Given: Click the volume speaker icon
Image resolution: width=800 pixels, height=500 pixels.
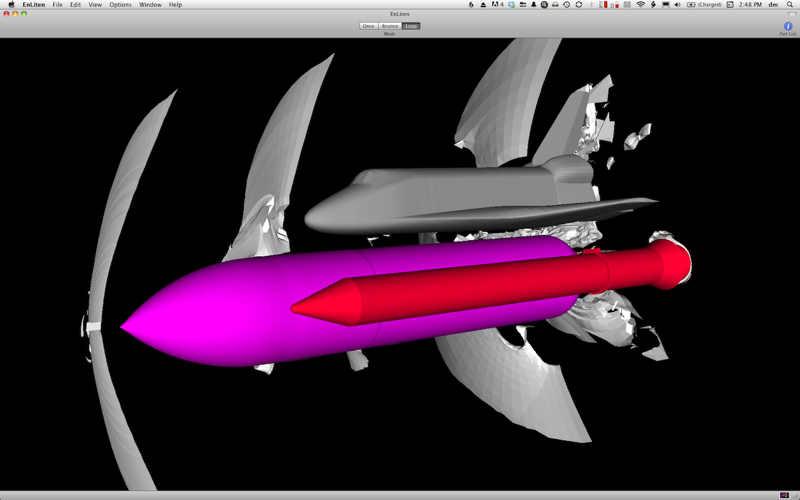Looking at the screenshot, I should 678,5.
